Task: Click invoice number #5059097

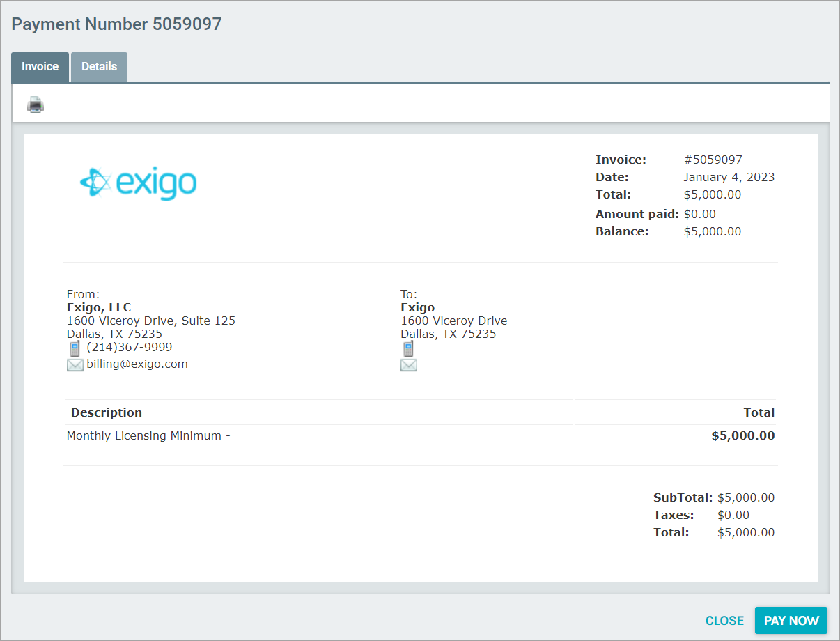Action: pyautogui.click(x=713, y=160)
